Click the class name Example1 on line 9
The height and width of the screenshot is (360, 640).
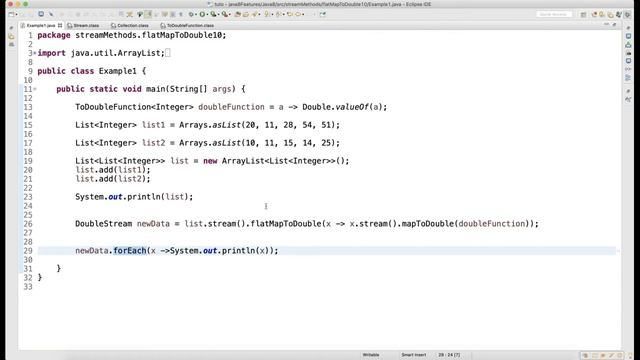click(118, 71)
